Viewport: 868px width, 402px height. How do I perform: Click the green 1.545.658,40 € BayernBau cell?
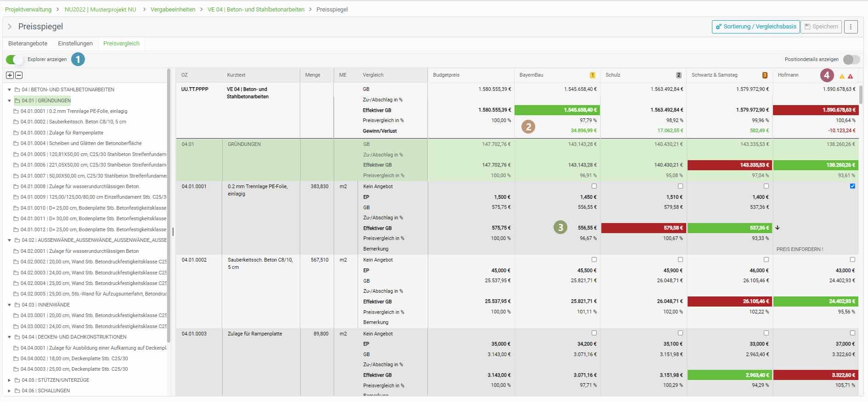(x=557, y=110)
